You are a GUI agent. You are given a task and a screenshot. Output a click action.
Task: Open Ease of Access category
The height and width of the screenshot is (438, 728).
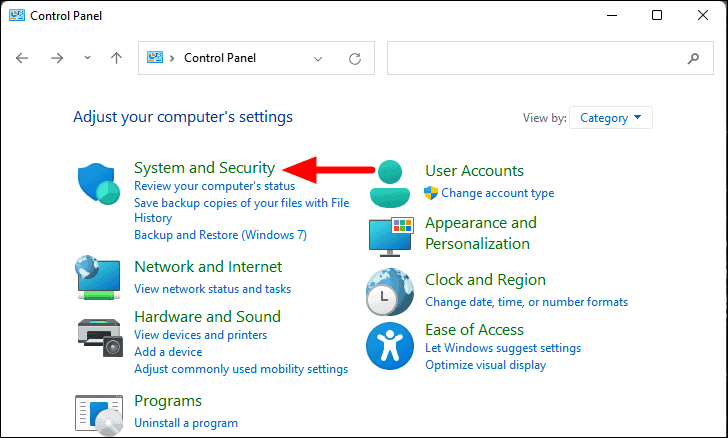(474, 330)
